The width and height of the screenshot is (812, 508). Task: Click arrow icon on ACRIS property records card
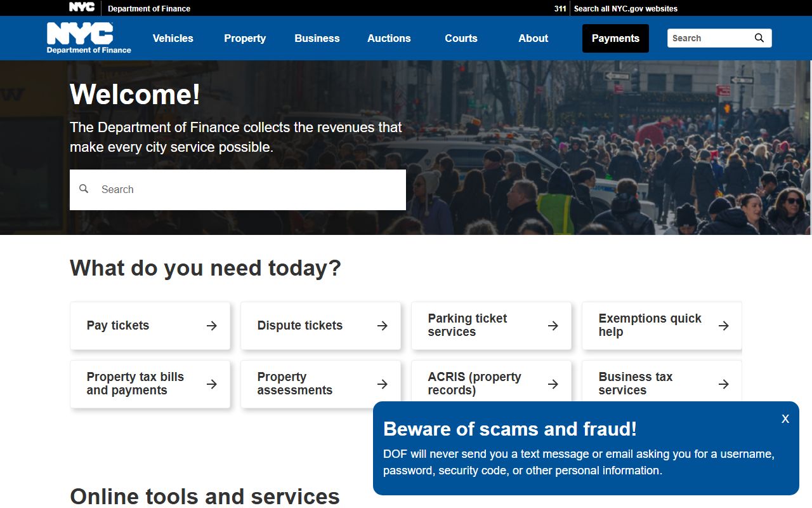[x=553, y=384]
